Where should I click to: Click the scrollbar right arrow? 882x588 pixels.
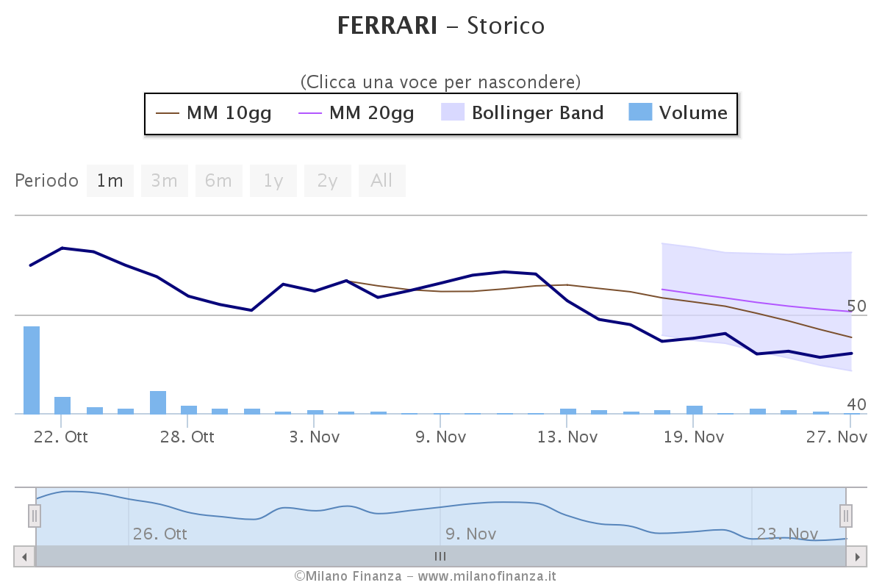(x=856, y=556)
